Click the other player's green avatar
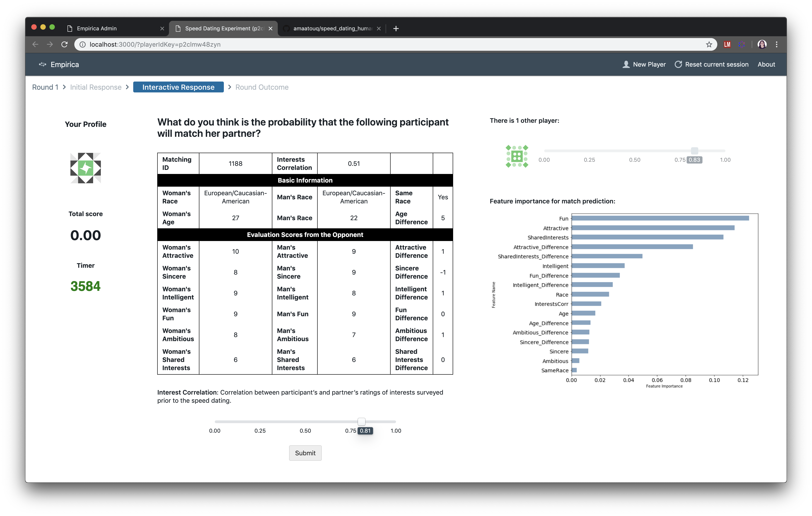 point(517,156)
